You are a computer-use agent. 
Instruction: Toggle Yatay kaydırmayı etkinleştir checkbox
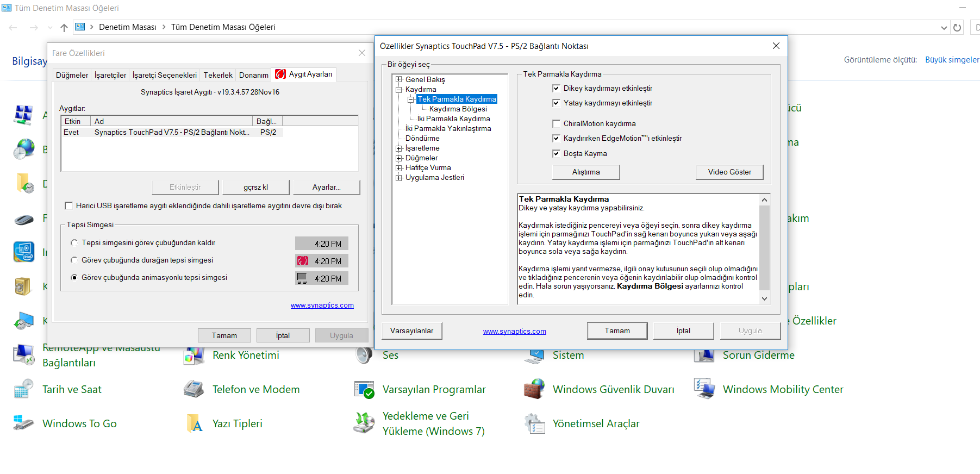coord(556,103)
